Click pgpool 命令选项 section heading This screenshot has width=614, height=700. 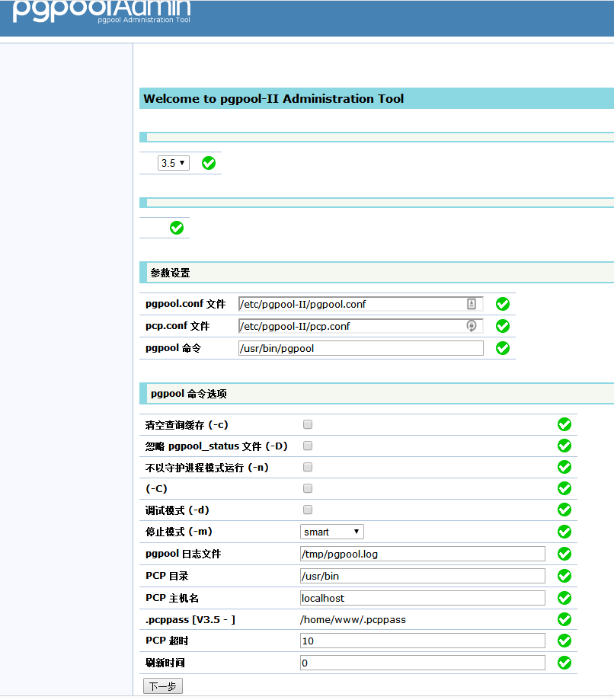point(188,394)
